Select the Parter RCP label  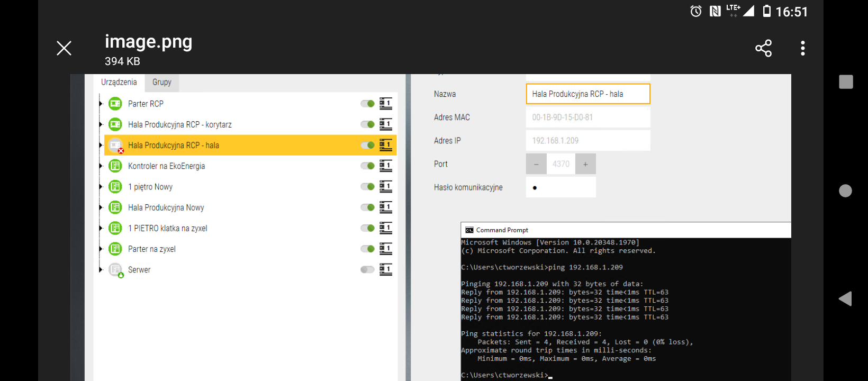click(146, 104)
